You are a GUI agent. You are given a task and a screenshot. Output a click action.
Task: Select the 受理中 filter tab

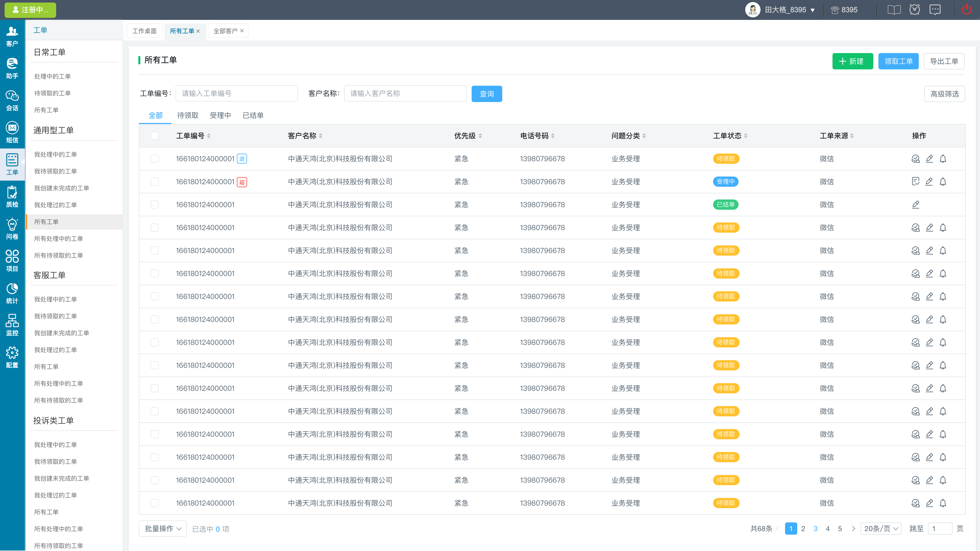[220, 115]
